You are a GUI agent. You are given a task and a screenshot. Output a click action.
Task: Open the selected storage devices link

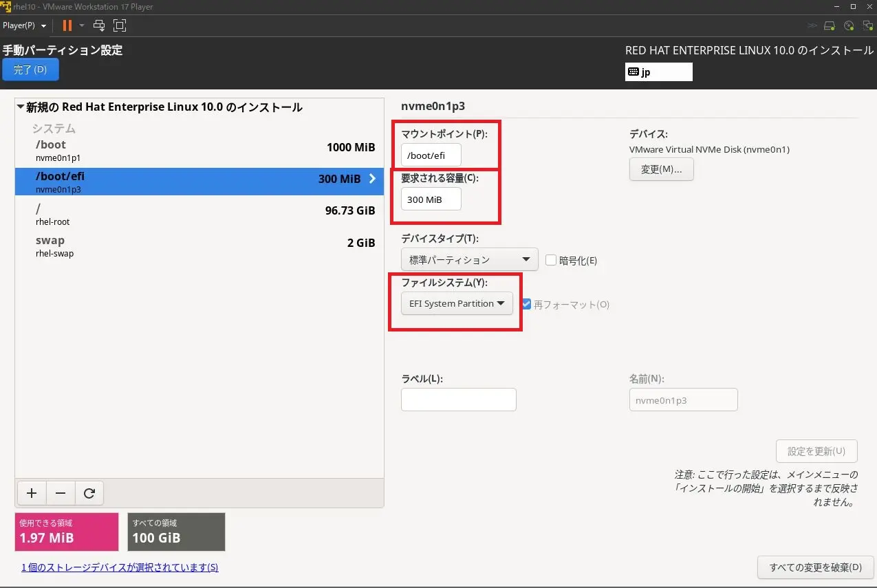120,567
